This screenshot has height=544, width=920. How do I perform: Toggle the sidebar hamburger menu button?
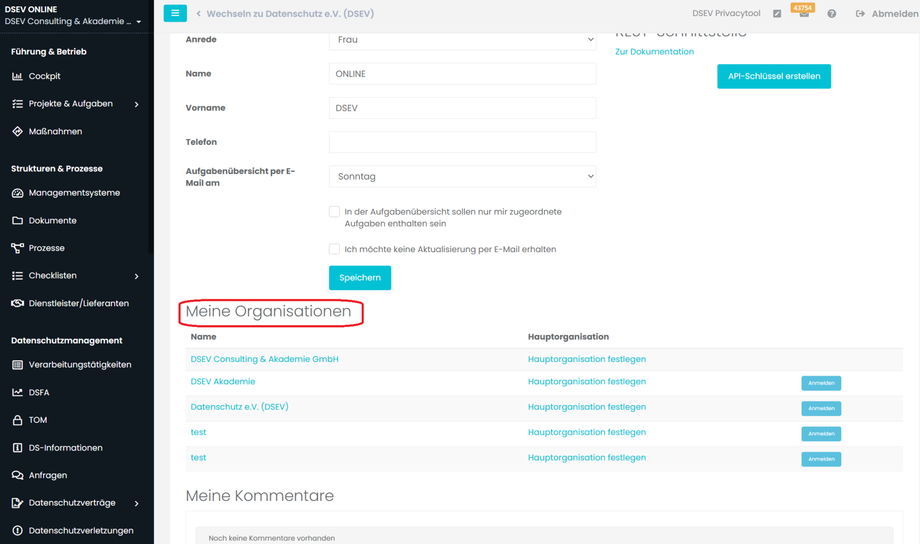pyautogui.click(x=175, y=13)
